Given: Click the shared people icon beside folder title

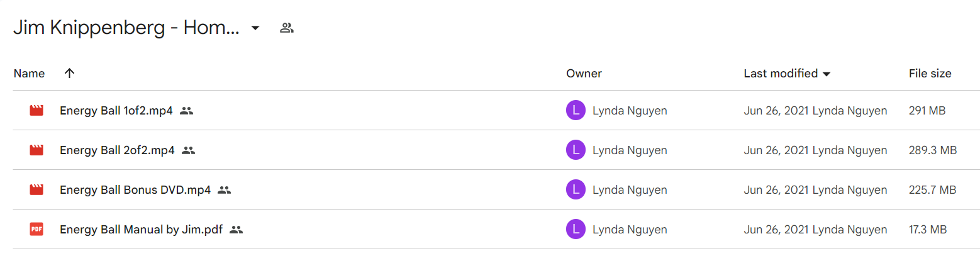Looking at the screenshot, I should 287,28.
